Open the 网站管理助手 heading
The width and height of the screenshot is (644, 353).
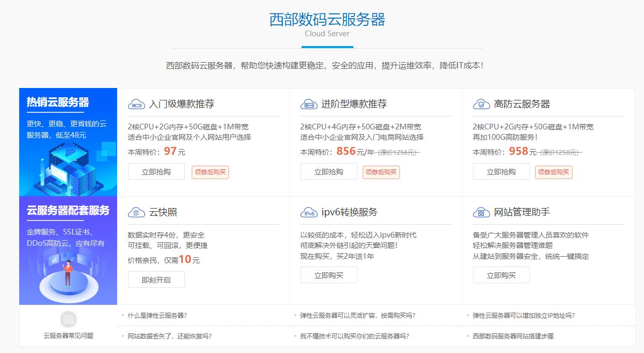[522, 212]
